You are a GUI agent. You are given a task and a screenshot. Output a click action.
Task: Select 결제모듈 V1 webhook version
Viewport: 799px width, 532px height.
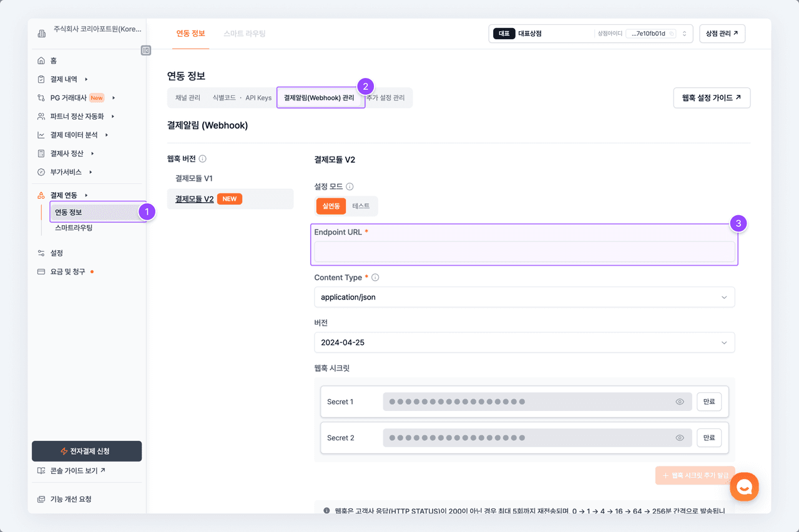coord(194,178)
